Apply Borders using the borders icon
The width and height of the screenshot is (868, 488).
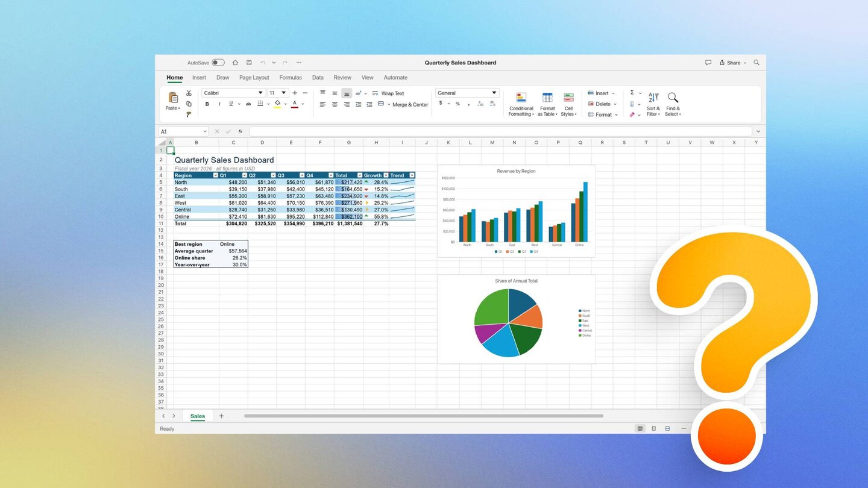pyautogui.click(x=260, y=104)
